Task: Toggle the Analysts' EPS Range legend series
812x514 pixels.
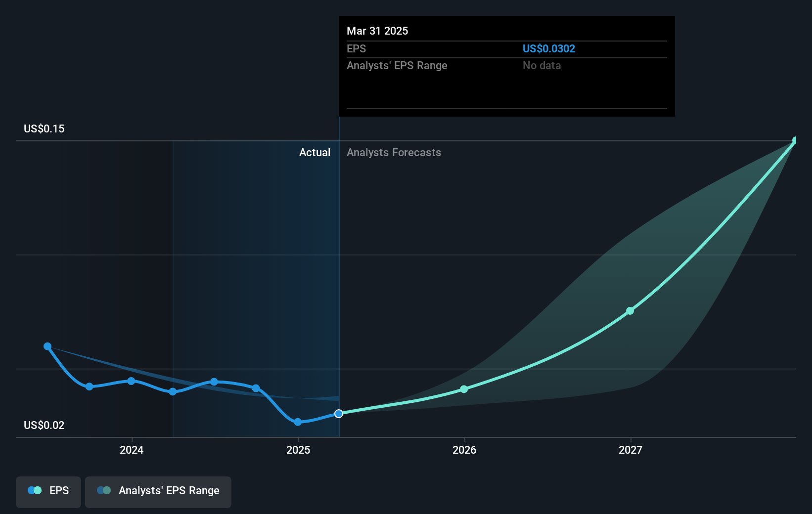Action: (x=158, y=492)
